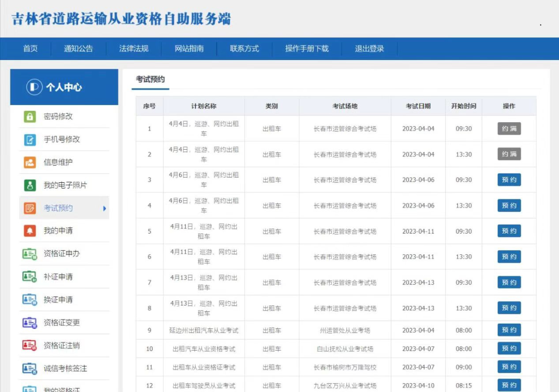Go to 法律法规 menu item

coord(134,49)
